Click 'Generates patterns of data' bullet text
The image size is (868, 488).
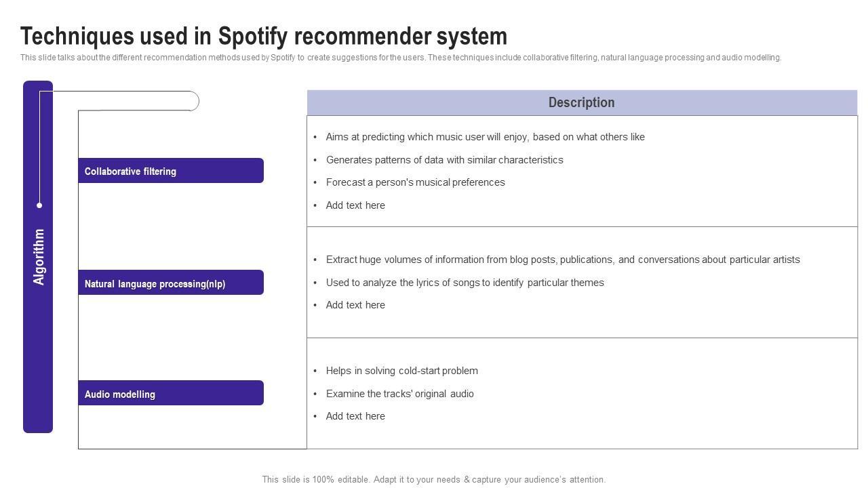pos(444,160)
